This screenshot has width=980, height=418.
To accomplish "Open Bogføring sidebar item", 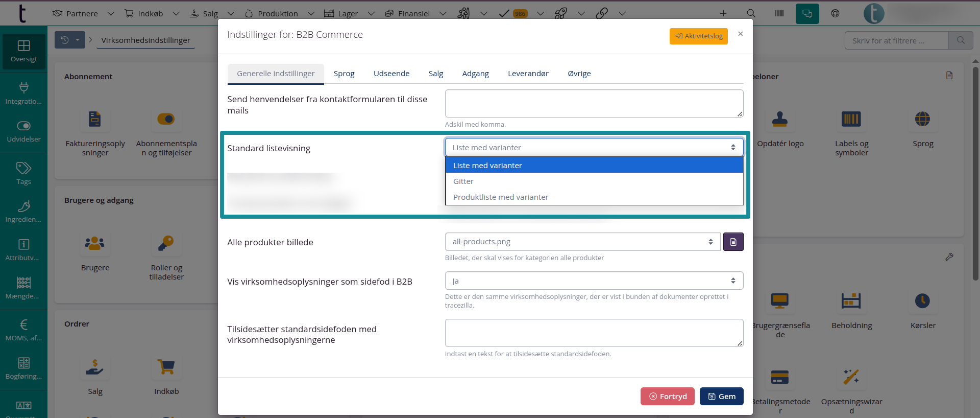I will 23,368.
